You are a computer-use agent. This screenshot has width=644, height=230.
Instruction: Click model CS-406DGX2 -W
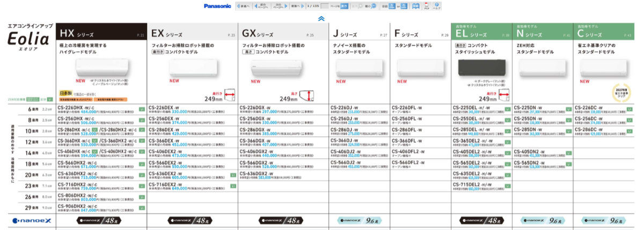[257, 151]
